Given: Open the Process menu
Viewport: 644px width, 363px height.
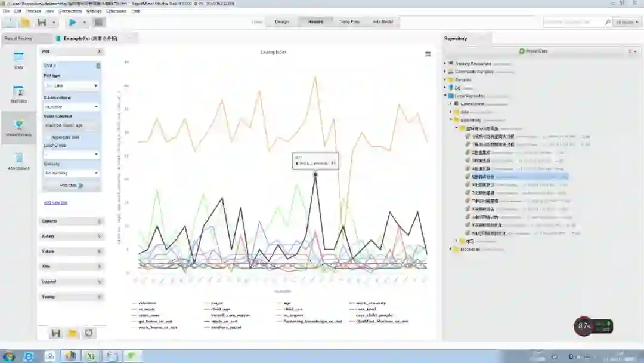Looking at the screenshot, I should 33,11.
